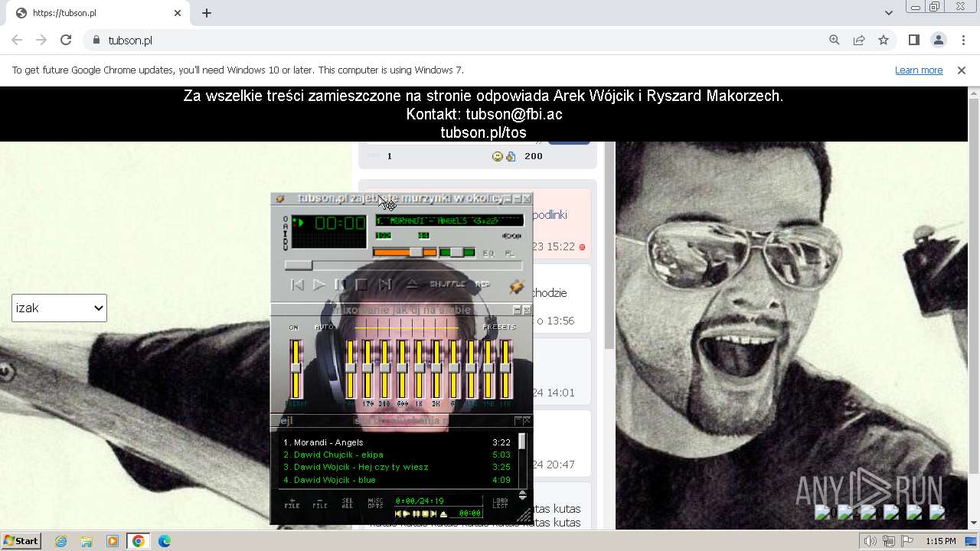
Task: Open Windows Start menu
Action: 21,541
